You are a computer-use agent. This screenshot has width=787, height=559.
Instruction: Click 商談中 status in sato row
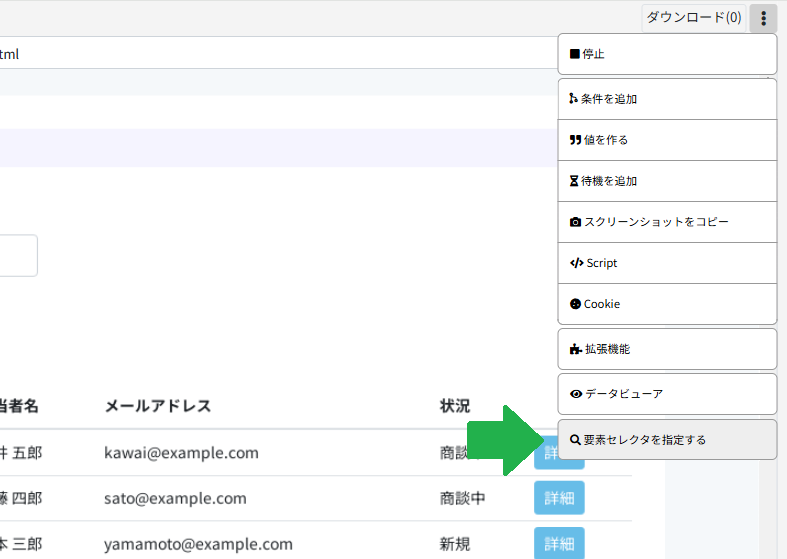pyautogui.click(x=462, y=498)
